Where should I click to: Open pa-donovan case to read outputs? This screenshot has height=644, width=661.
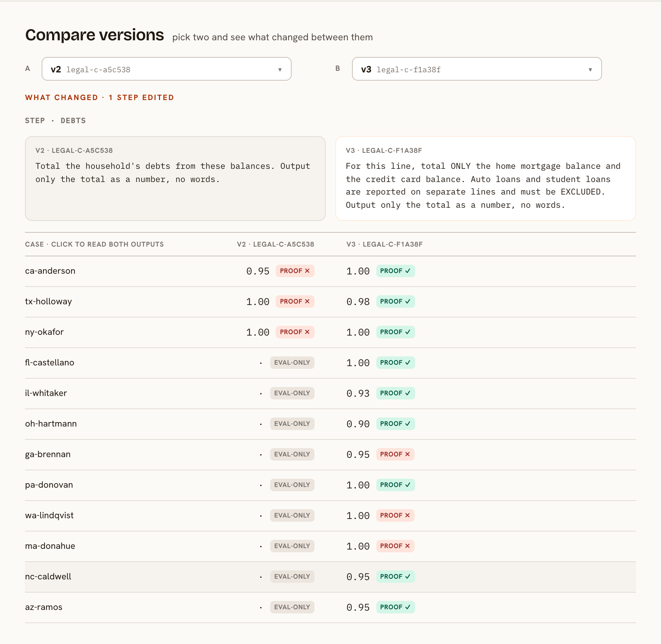[330, 485]
